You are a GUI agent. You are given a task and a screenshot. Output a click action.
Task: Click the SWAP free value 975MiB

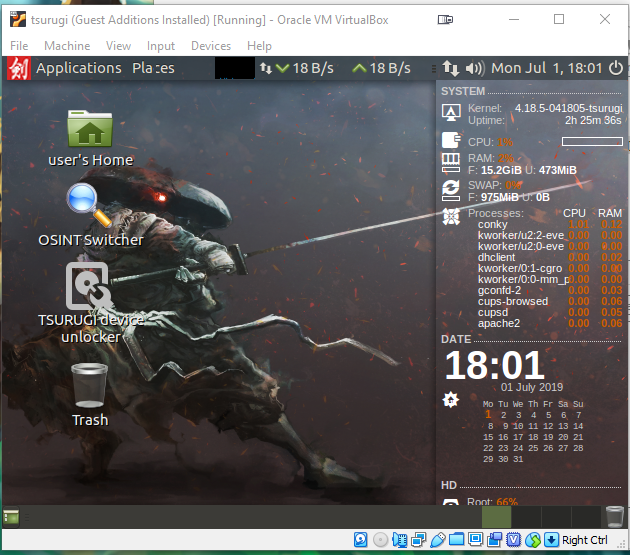(499, 197)
